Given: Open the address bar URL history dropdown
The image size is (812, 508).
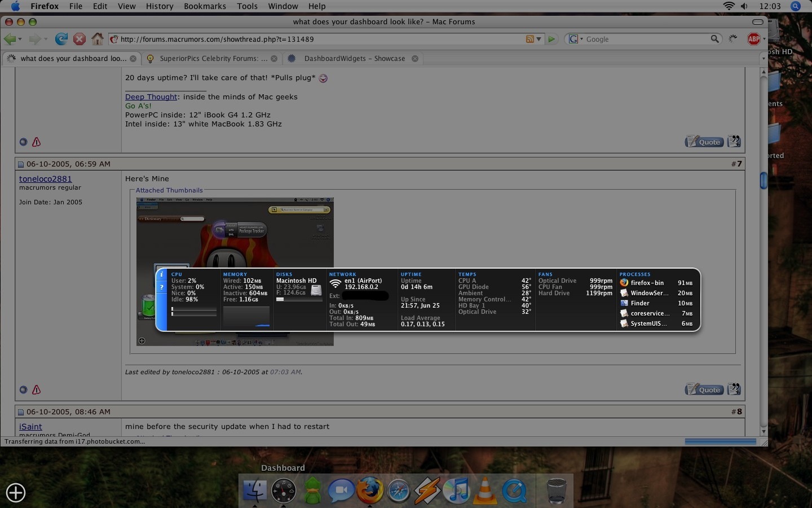Looking at the screenshot, I should [x=539, y=40].
